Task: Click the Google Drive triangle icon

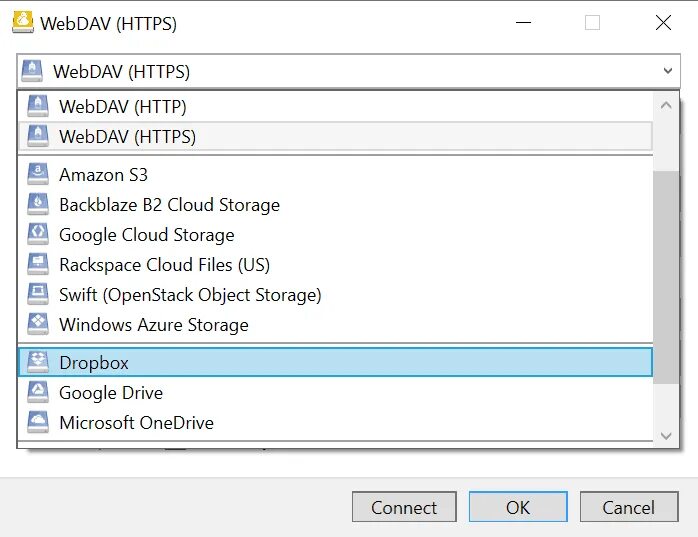Action: [x=38, y=392]
